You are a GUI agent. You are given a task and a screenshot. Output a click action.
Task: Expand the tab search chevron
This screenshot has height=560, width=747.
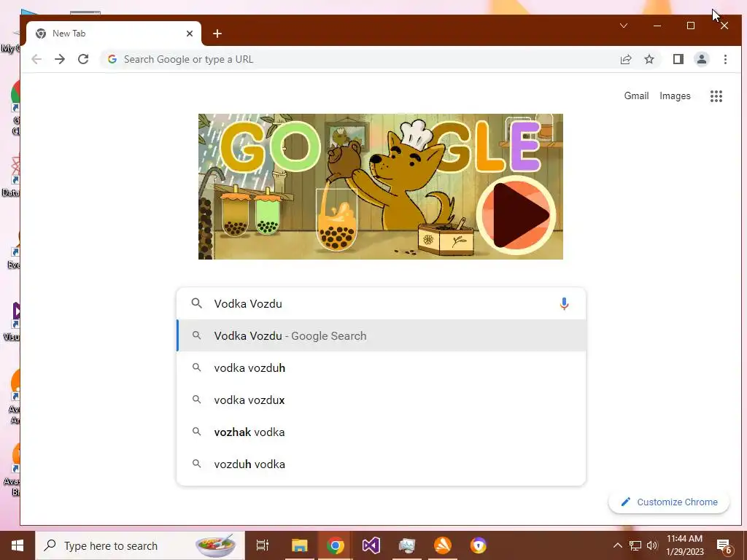pyautogui.click(x=624, y=26)
